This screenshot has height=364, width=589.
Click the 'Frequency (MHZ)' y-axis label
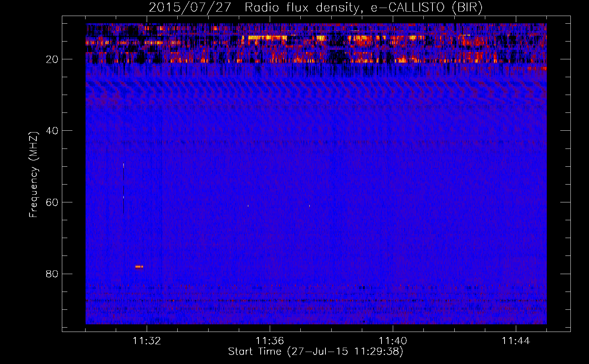click(x=33, y=175)
